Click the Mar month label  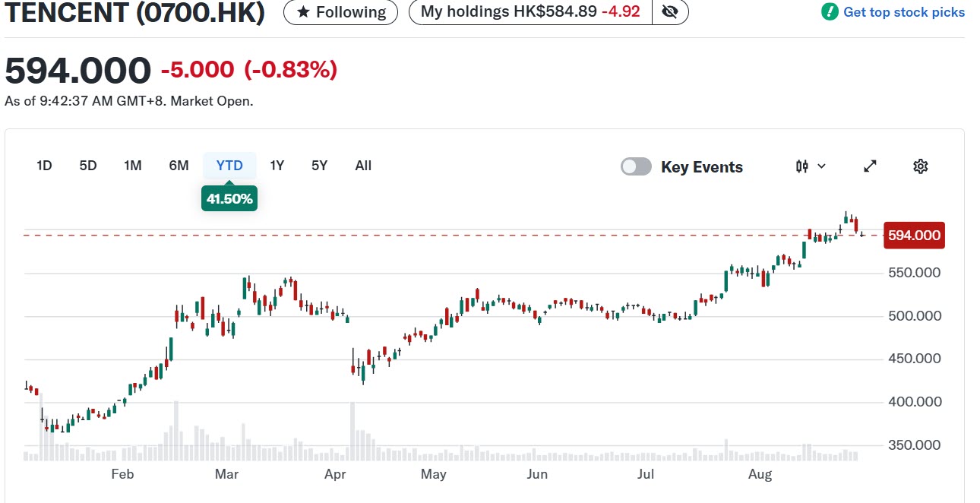pos(226,475)
